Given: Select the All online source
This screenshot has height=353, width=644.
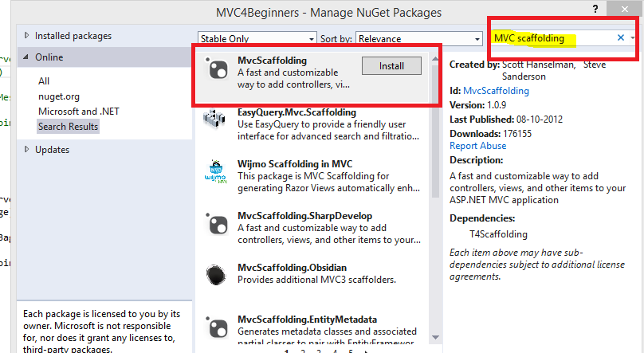Looking at the screenshot, I should tap(44, 80).
